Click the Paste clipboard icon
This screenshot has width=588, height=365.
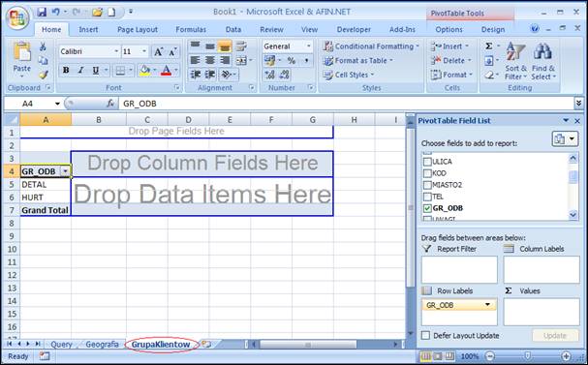click(21, 52)
